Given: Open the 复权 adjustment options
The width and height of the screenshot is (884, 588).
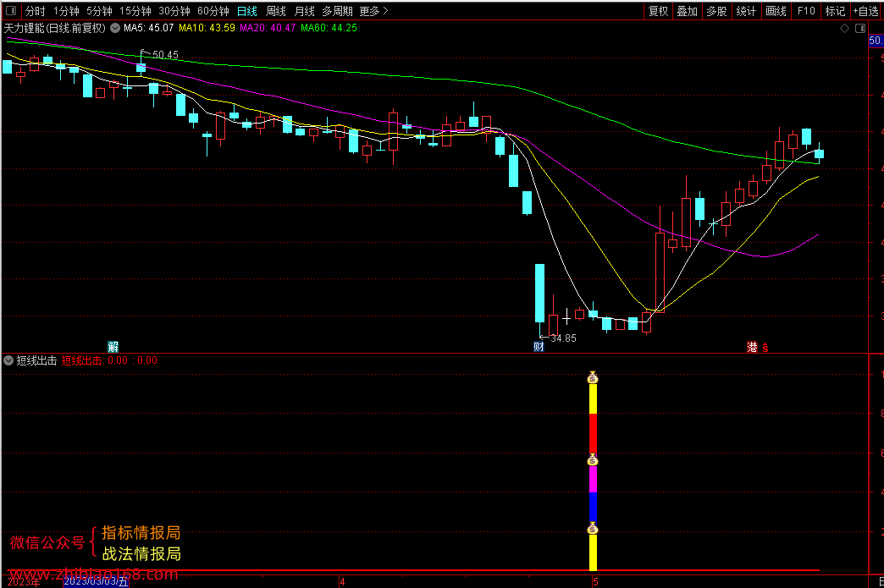Looking at the screenshot, I should point(659,11).
